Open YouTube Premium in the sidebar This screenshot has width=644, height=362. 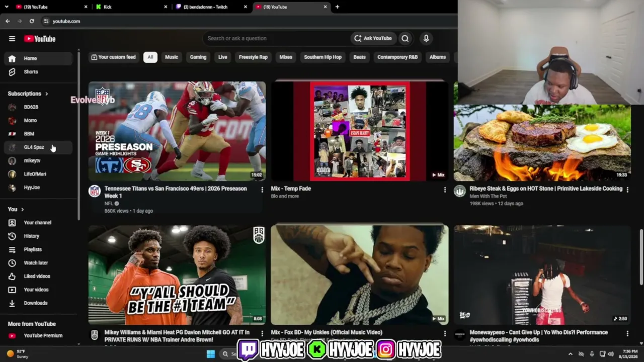click(38, 336)
